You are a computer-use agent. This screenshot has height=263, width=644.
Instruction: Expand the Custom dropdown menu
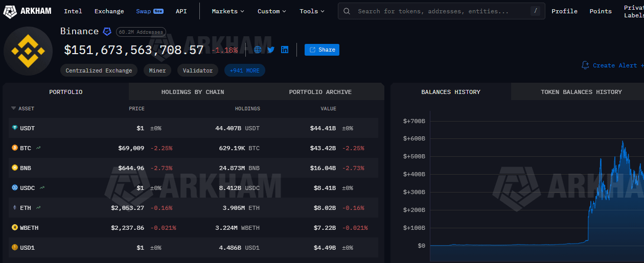point(272,11)
